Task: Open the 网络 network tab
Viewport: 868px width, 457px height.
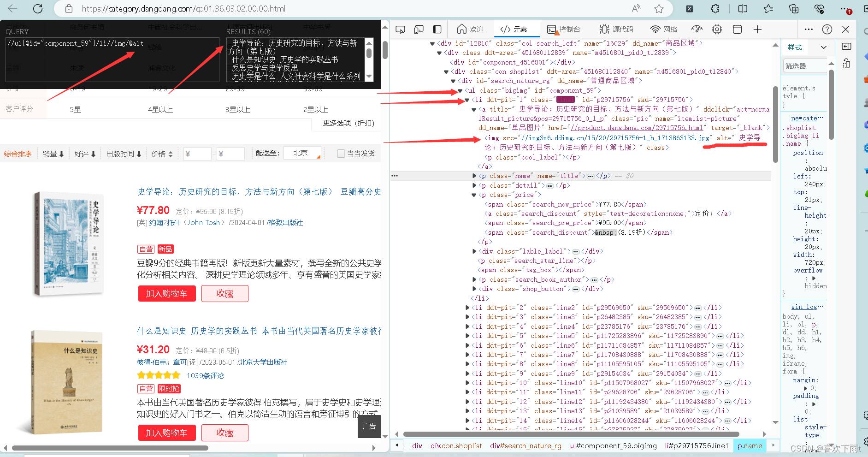Action: (x=664, y=30)
